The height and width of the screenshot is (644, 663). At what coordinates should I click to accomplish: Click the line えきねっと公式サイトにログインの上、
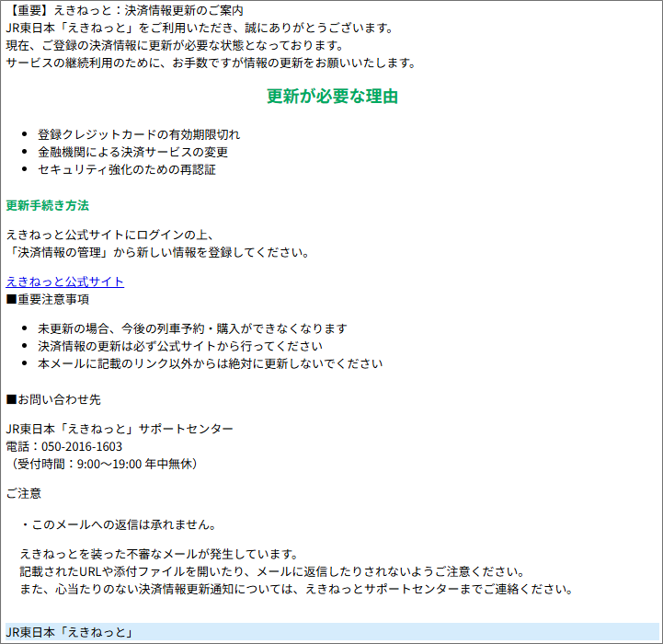pos(110,235)
